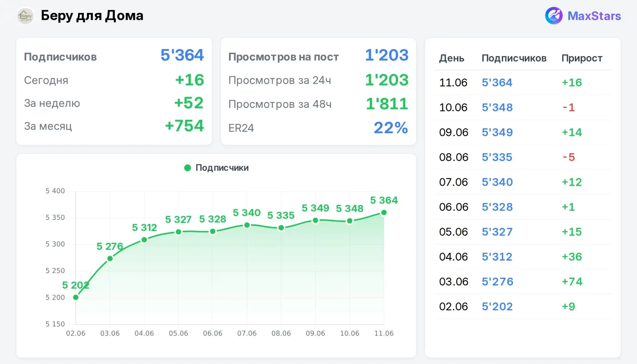The image size is (637, 364).
Task: Click the chart data point 5 202
Action: coord(76,297)
